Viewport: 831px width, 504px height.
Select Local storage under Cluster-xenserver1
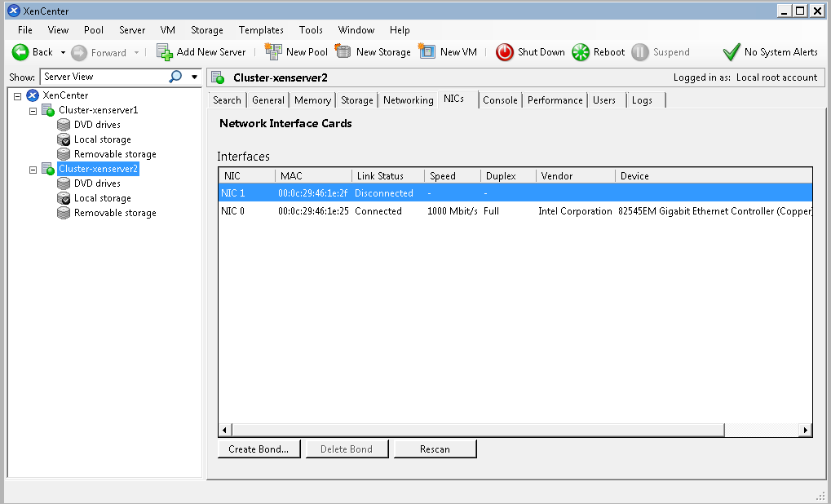[x=102, y=139]
